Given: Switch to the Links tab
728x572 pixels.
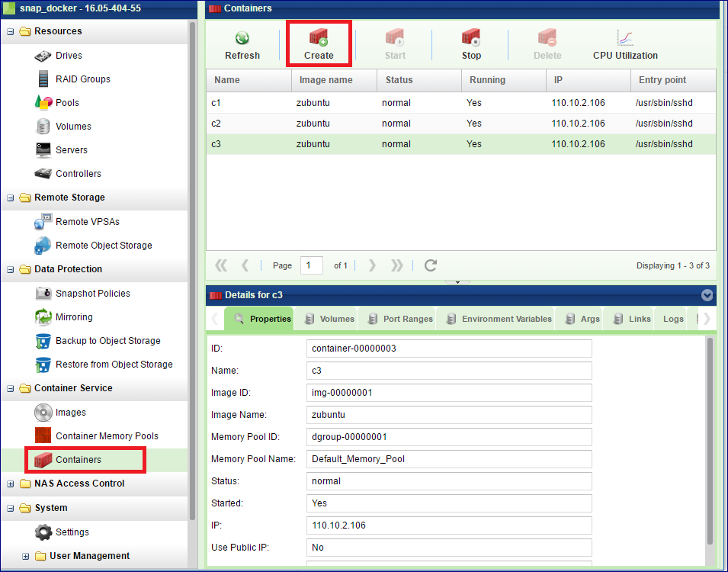Looking at the screenshot, I should 628,319.
